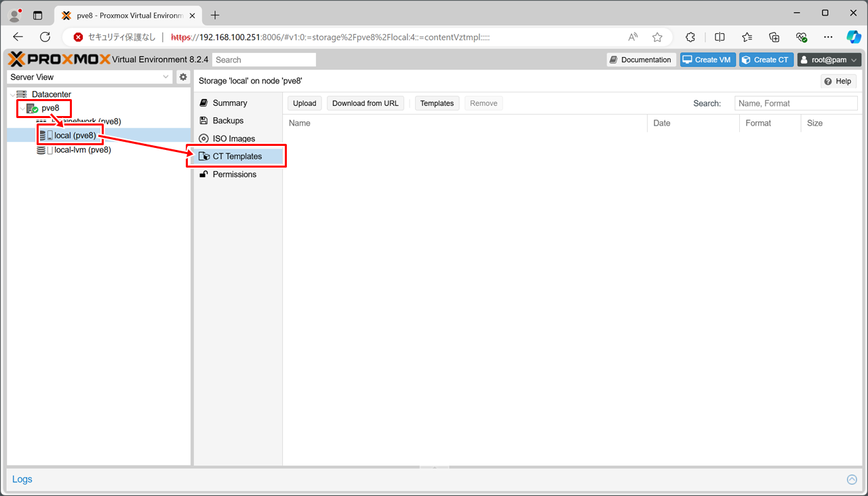868x496 pixels.
Task: Select local-lvm (pve8) storage in tree
Action: pos(82,150)
